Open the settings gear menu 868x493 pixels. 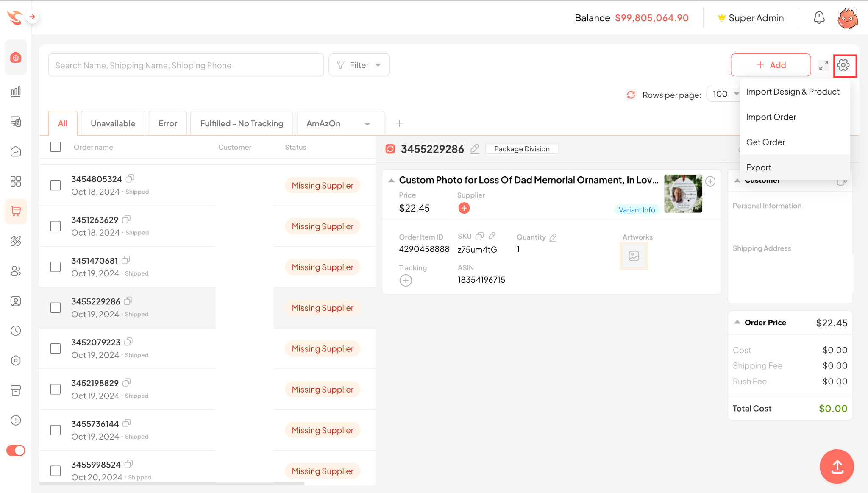843,65
